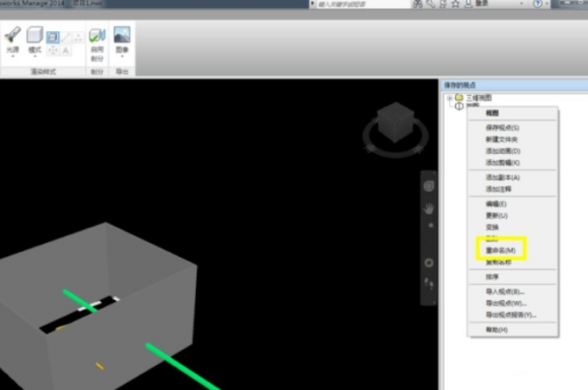Choose 保存视点(S) in context menu

(512, 127)
